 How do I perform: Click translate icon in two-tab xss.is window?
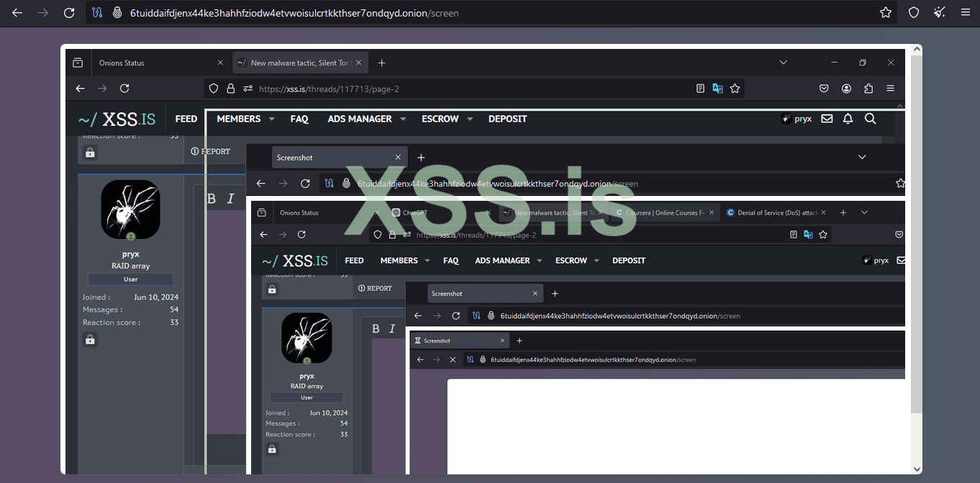coord(717,89)
